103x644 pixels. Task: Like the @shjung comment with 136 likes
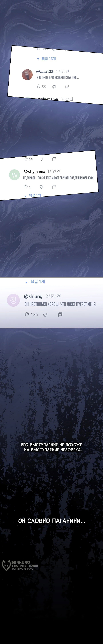(x=27, y=314)
